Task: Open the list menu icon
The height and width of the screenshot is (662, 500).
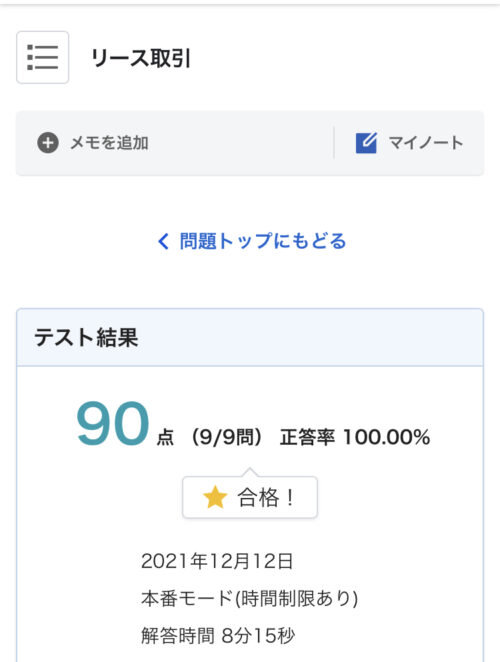Action: tap(43, 57)
